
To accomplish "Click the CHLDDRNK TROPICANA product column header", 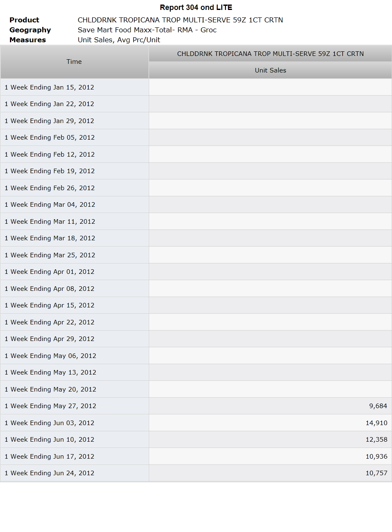I will pyautogui.click(x=270, y=54).
